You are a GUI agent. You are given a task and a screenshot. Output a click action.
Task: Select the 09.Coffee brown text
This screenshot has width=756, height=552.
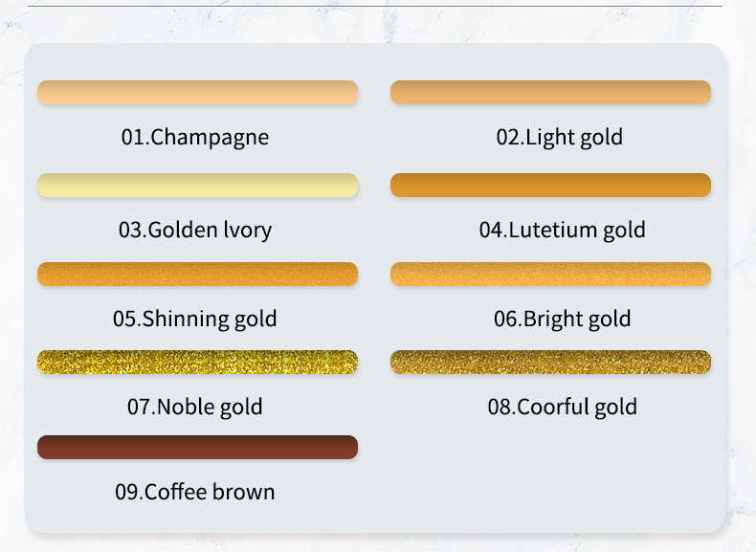coord(195,493)
